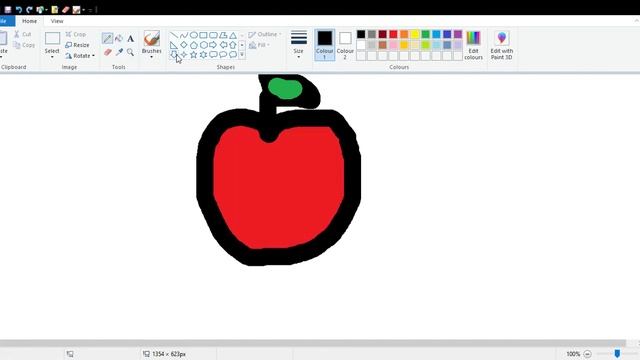Click the Brushes tool icon

tap(151, 39)
